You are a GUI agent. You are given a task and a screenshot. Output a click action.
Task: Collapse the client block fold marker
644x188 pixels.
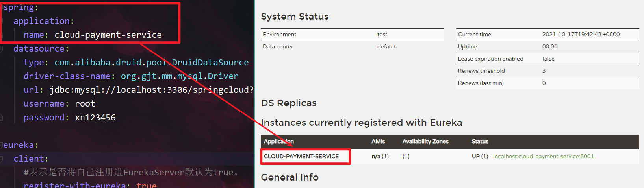2,159
